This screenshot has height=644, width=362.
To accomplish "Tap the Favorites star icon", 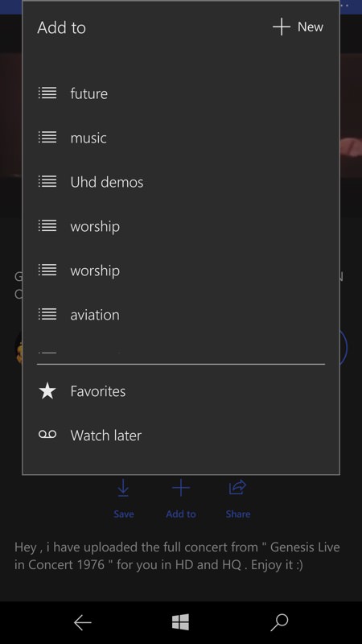I will [47, 391].
